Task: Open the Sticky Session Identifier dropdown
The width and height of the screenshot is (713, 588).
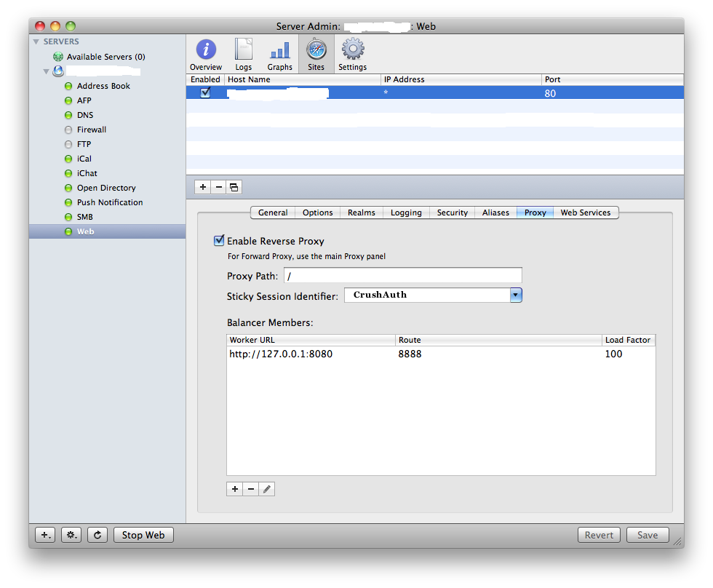Action: pos(516,295)
